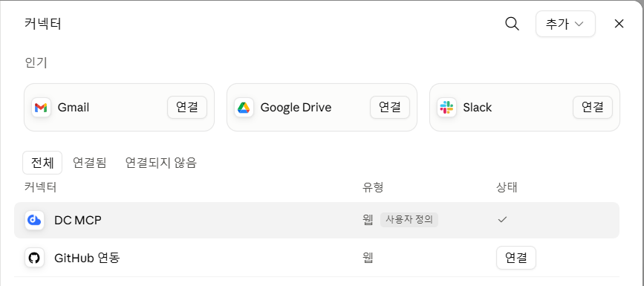The width and height of the screenshot is (644, 286).
Task: Connect Google Drive using 연결
Action: (x=390, y=108)
